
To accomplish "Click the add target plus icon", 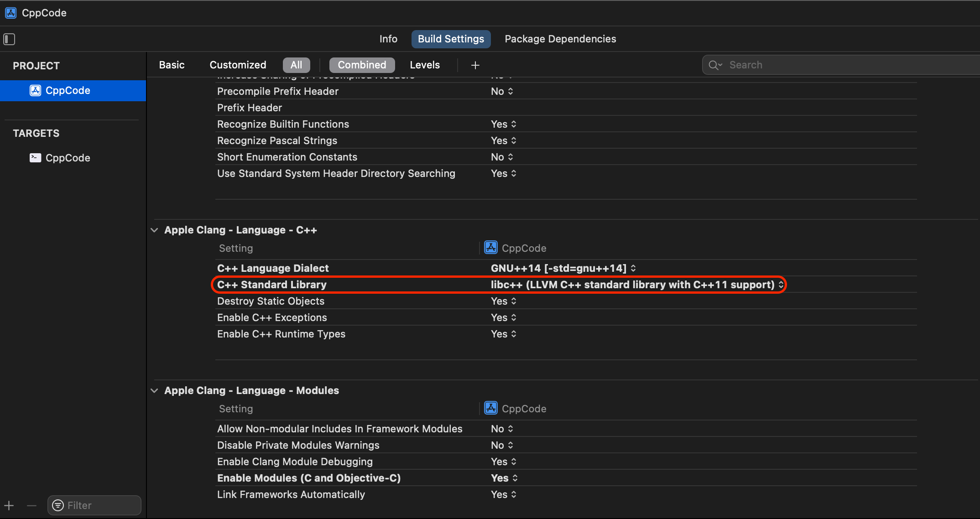I will [x=9, y=505].
